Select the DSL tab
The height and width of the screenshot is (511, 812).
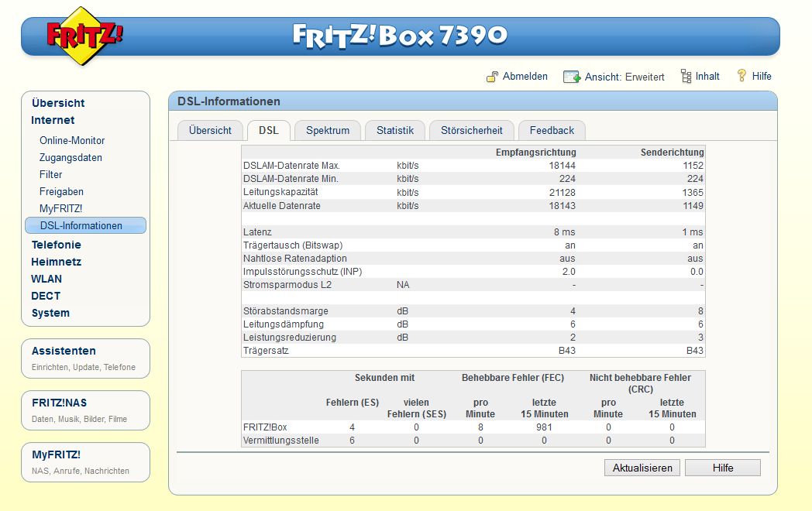tap(268, 131)
